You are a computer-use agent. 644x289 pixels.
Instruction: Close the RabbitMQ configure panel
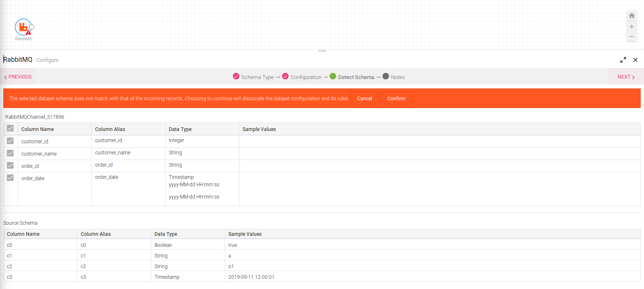coord(635,60)
